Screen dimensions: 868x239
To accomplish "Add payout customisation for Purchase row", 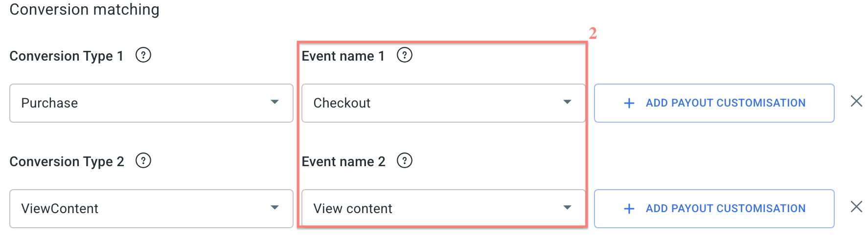I will click(x=714, y=103).
